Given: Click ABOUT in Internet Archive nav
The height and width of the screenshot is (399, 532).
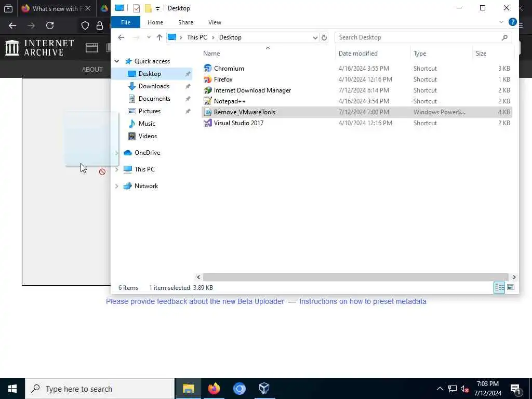Looking at the screenshot, I should point(92,69).
